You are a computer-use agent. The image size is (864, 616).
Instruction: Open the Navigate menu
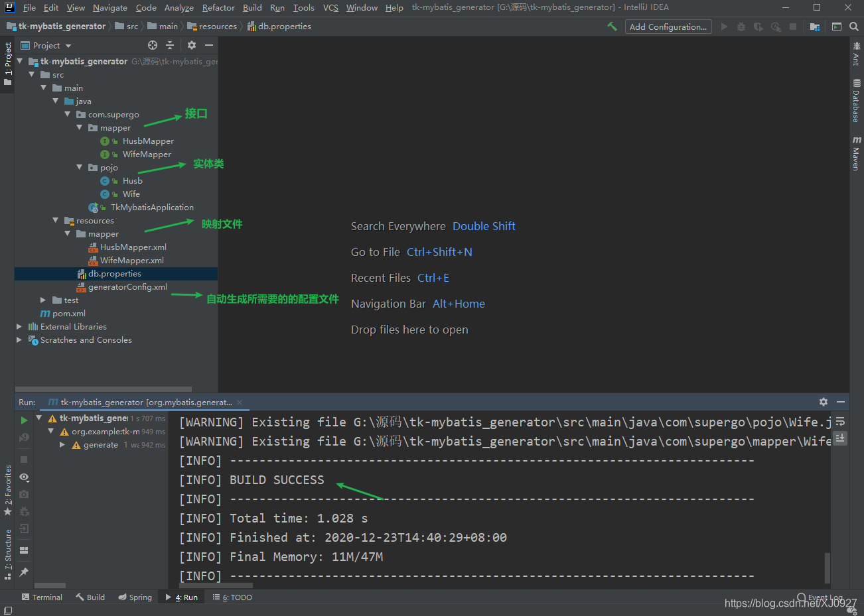tap(110, 7)
